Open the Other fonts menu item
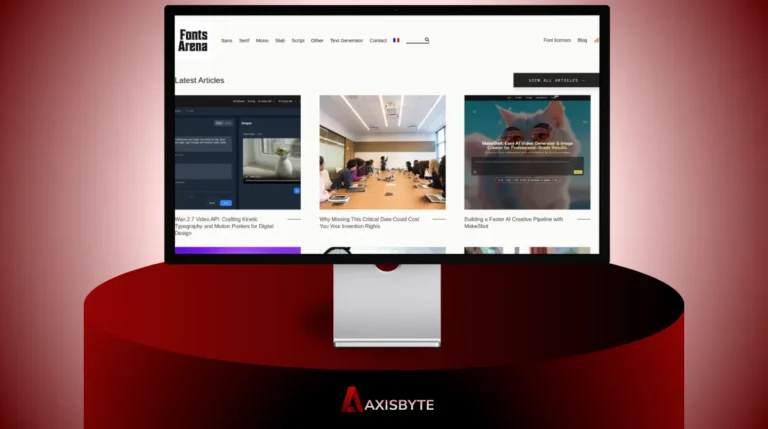Image resolution: width=768 pixels, height=429 pixels. (317, 41)
